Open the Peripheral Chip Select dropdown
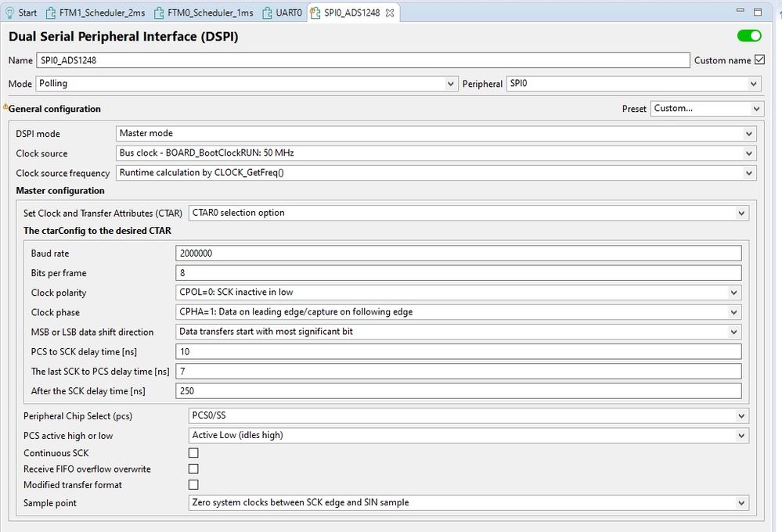The image size is (782, 532). [x=469, y=415]
